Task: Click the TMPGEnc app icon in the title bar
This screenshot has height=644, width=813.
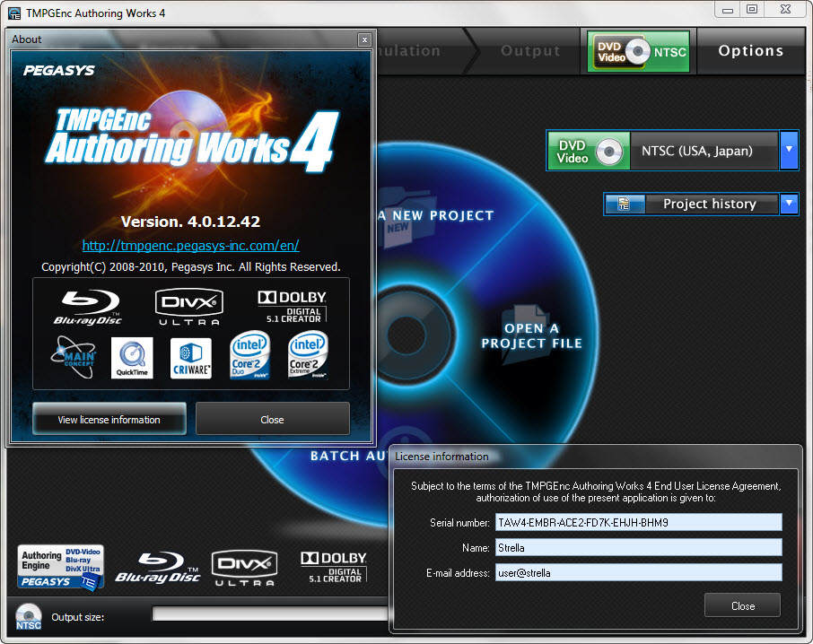Action: point(14,13)
